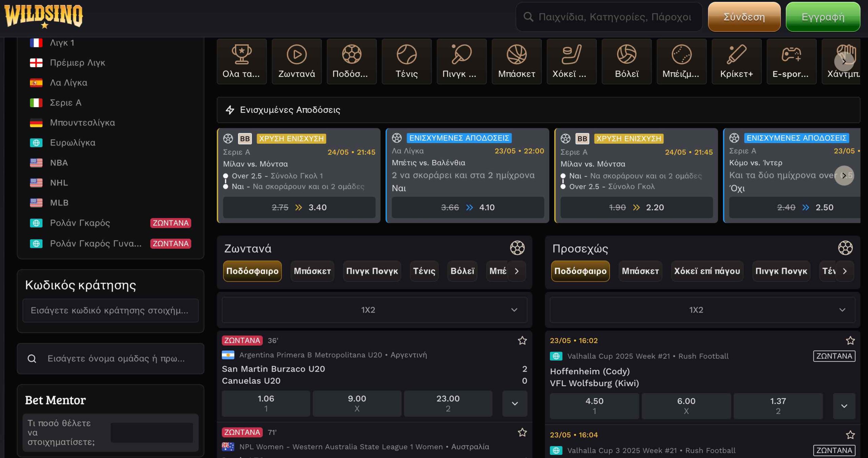
Task: Click the Σύνδεση login button
Action: pyautogui.click(x=744, y=17)
